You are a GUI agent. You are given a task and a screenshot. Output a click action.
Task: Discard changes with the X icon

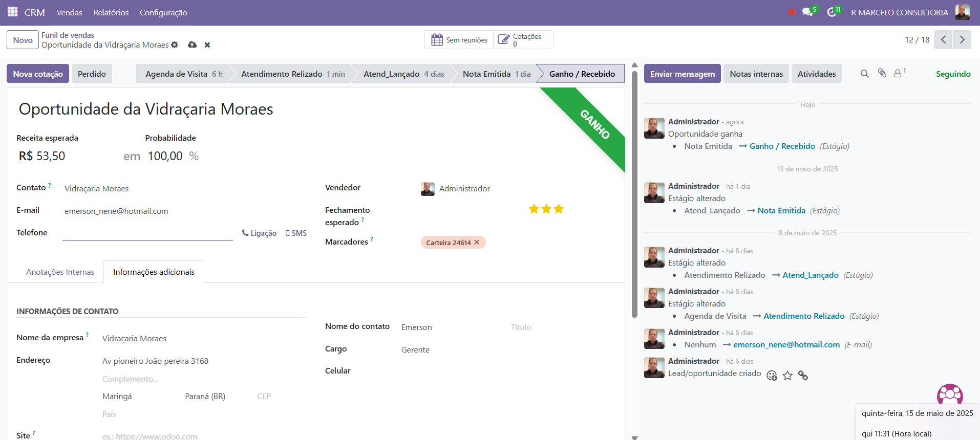[207, 45]
